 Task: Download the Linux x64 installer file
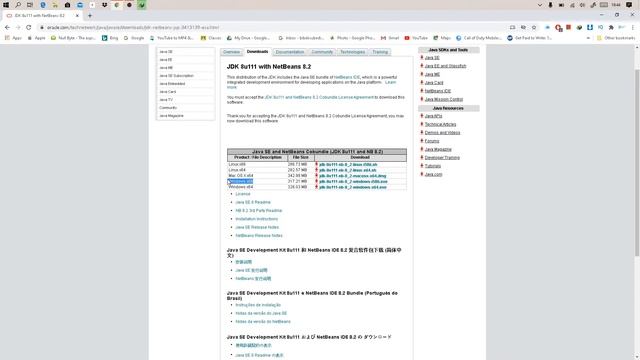347,170
